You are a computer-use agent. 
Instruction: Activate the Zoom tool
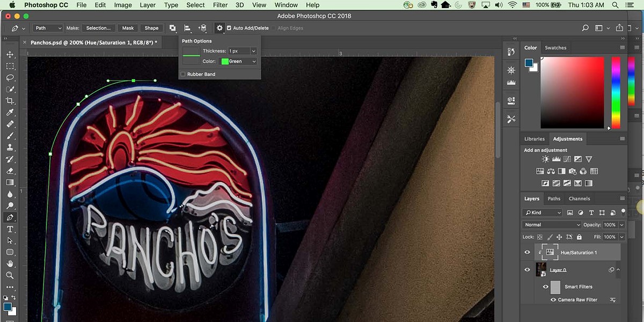tap(10, 275)
